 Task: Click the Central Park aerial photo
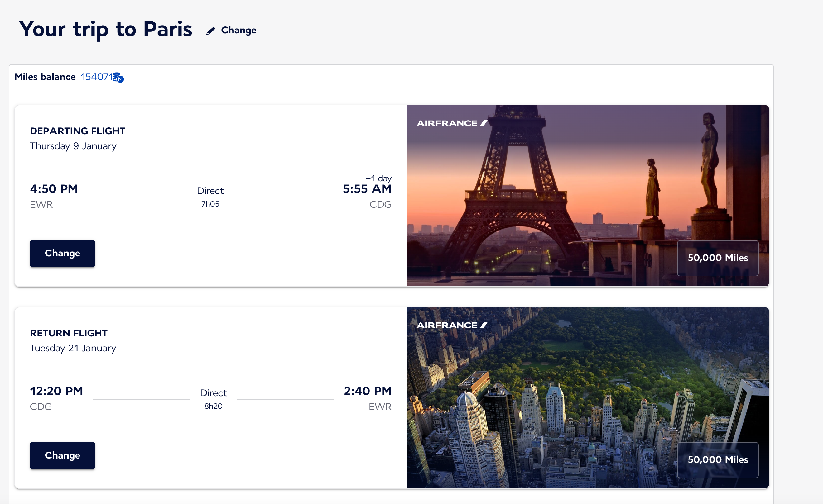(568, 384)
